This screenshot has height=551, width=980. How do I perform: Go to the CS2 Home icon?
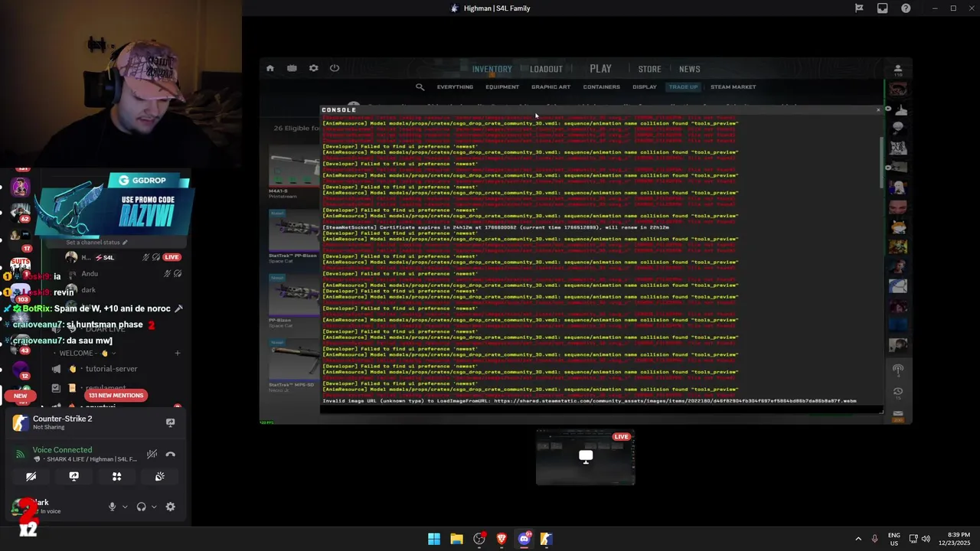tap(270, 68)
